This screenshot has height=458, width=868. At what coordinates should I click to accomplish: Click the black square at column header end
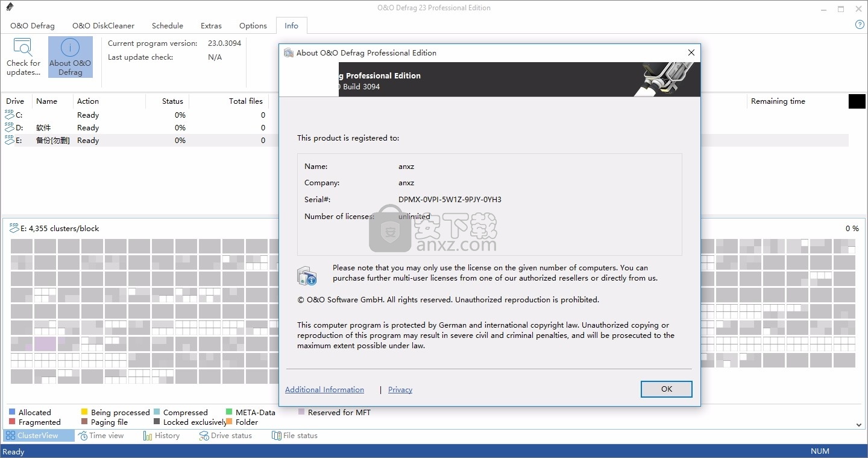pos(857,101)
